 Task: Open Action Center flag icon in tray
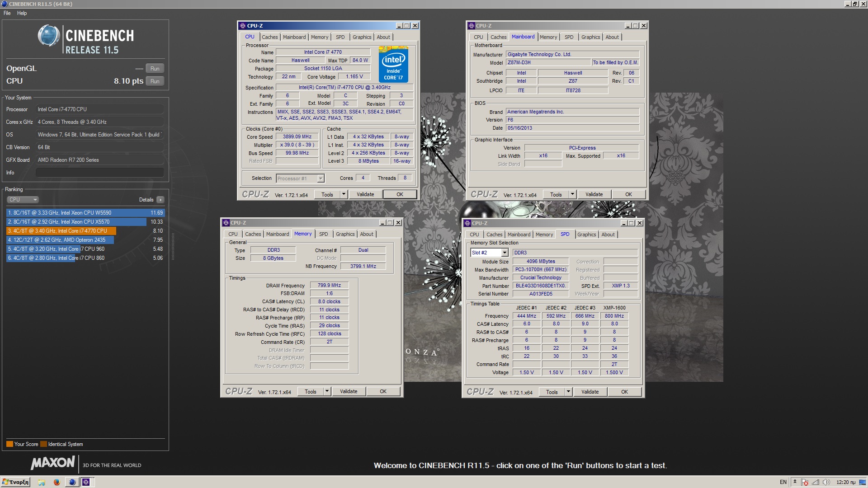pyautogui.click(x=805, y=482)
